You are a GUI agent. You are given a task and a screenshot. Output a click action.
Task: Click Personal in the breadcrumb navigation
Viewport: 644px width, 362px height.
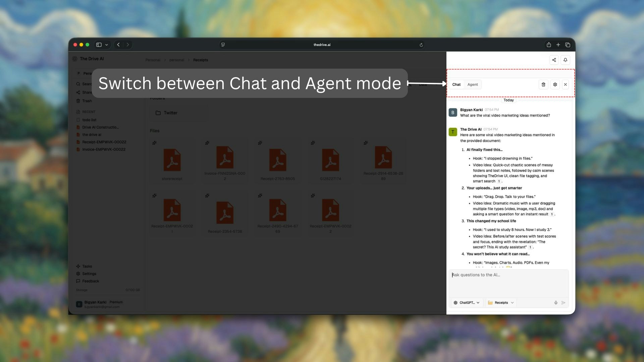coord(153,60)
